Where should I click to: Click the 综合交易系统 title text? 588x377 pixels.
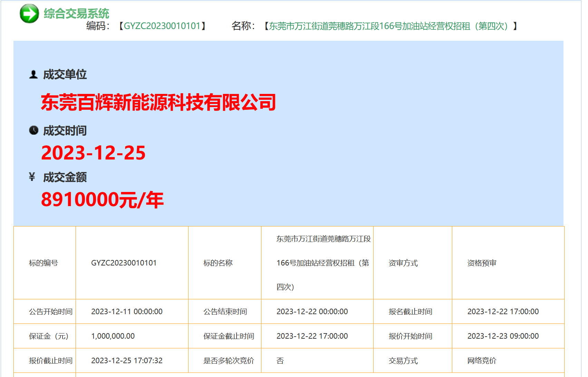click(x=76, y=13)
